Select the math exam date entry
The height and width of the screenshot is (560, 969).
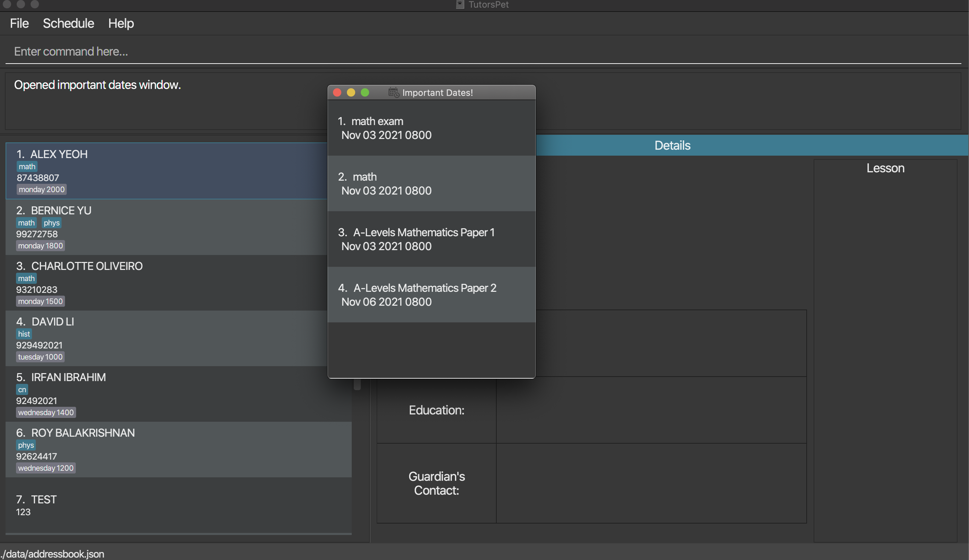click(x=431, y=128)
